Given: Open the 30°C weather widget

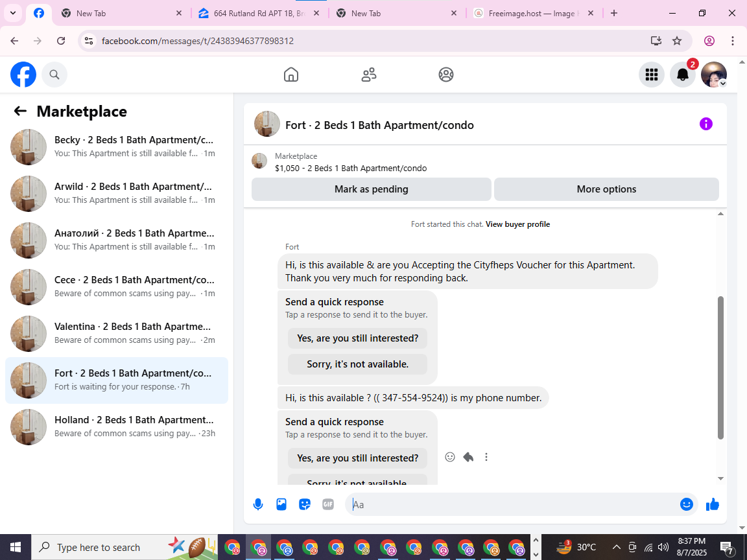Looking at the screenshot, I should tap(577, 546).
